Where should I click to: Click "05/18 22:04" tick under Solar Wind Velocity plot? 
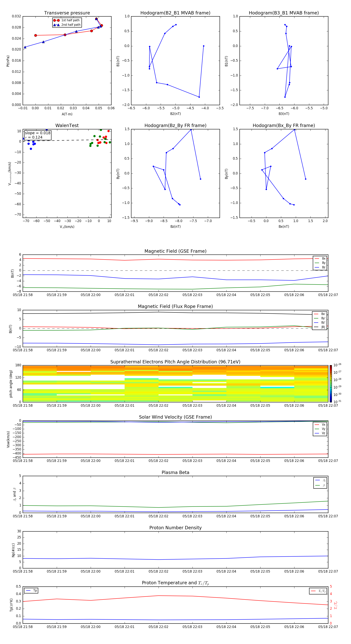[226, 461]
